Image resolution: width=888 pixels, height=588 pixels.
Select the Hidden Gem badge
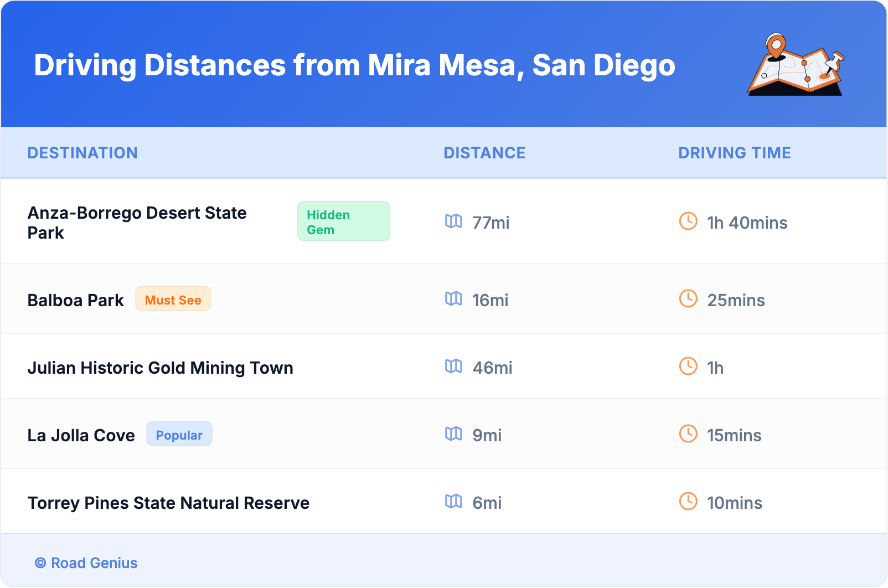click(343, 221)
